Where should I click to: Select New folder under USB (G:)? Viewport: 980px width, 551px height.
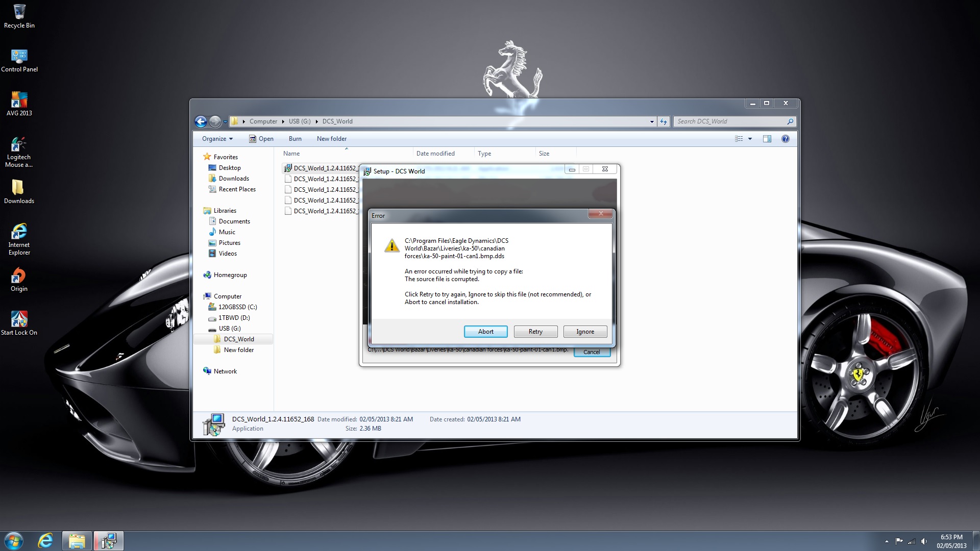(234, 350)
